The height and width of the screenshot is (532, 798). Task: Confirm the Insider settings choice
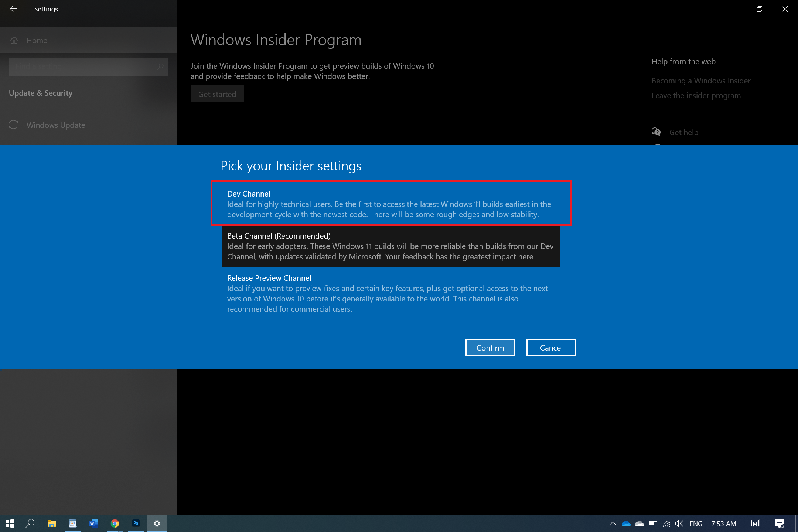pyautogui.click(x=490, y=347)
